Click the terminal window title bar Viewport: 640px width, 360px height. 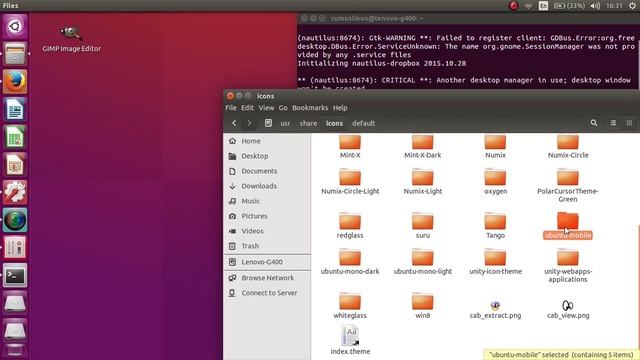pos(468,18)
